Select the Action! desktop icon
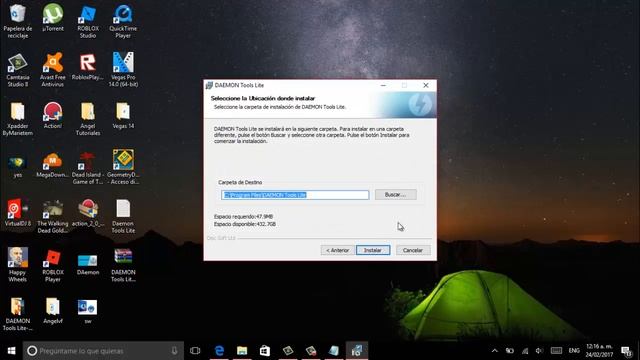This screenshot has height=360, width=640. (53, 115)
